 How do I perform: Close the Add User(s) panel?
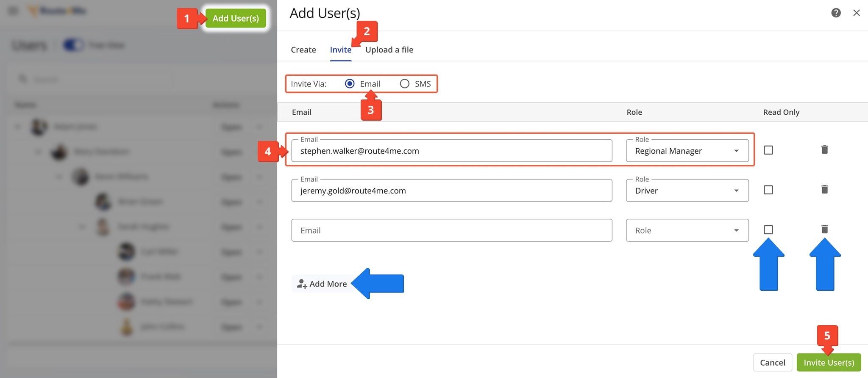tap(857, 13)
